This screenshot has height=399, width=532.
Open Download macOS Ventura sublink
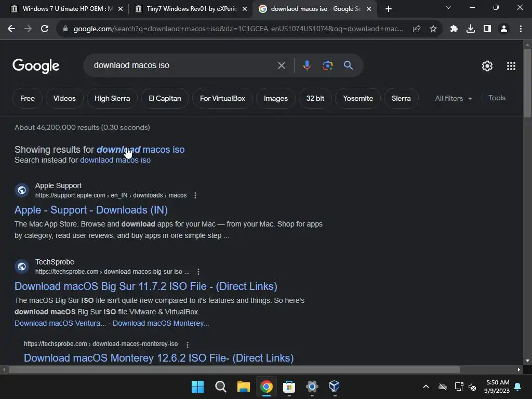click(x=60, y=323)
